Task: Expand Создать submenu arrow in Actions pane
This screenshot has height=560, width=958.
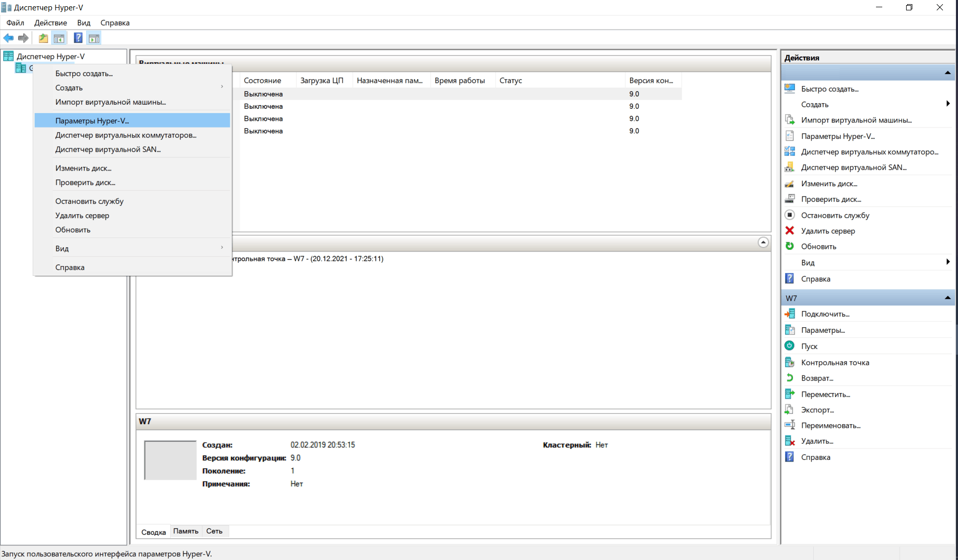Action: coord(948,104)
